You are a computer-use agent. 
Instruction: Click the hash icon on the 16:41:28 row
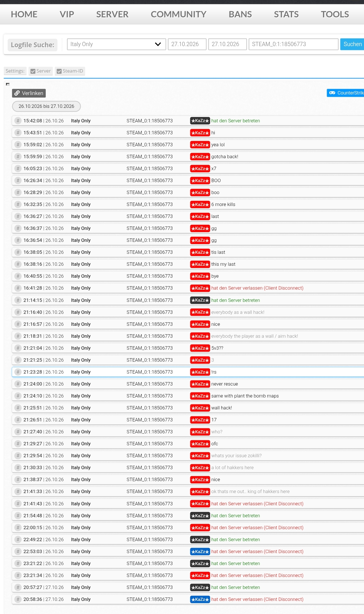pyautogui.click(x=18, y=288)
